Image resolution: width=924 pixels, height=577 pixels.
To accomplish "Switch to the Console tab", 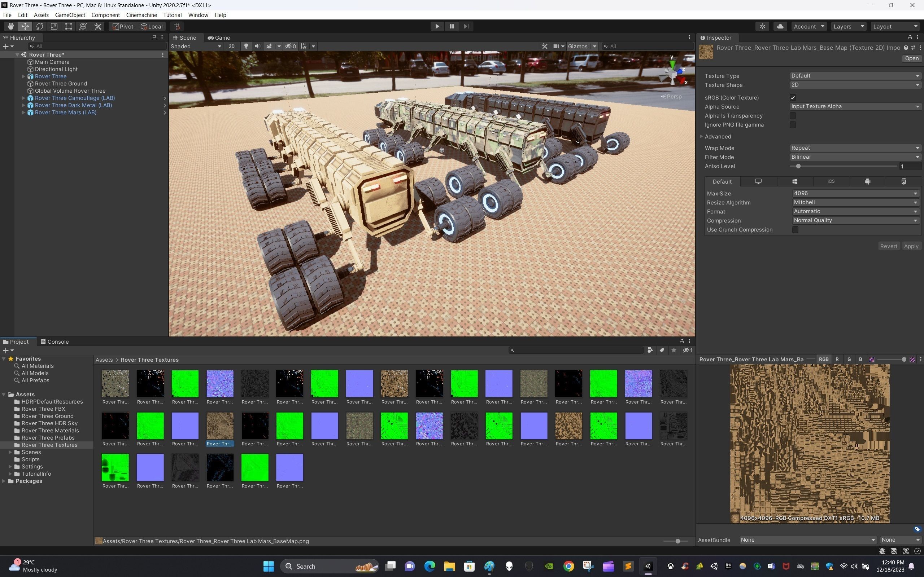I will click(55, 342).
